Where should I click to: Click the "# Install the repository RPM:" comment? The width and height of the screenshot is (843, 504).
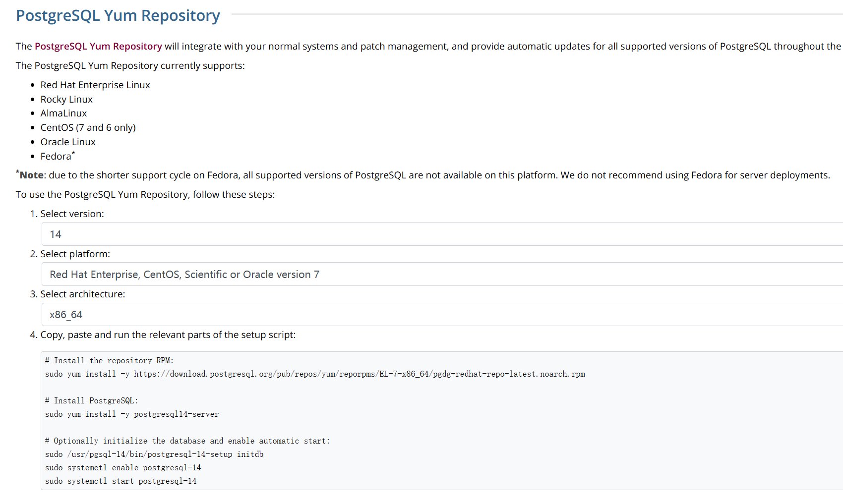(x=109, y=361)
